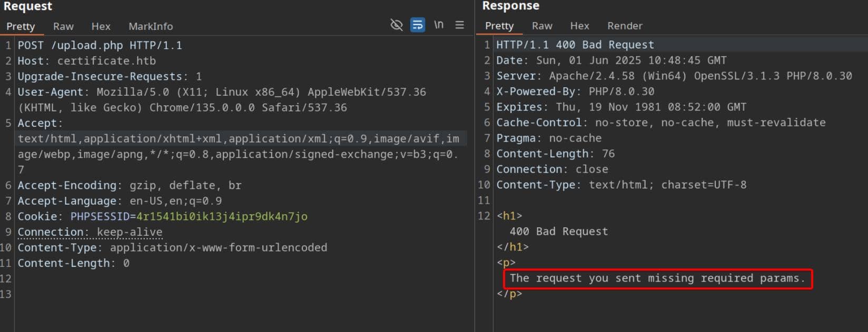Viewport: 868px width, 332px height.
Task: Click the Server: Apache header in Response
Action: 674,76
